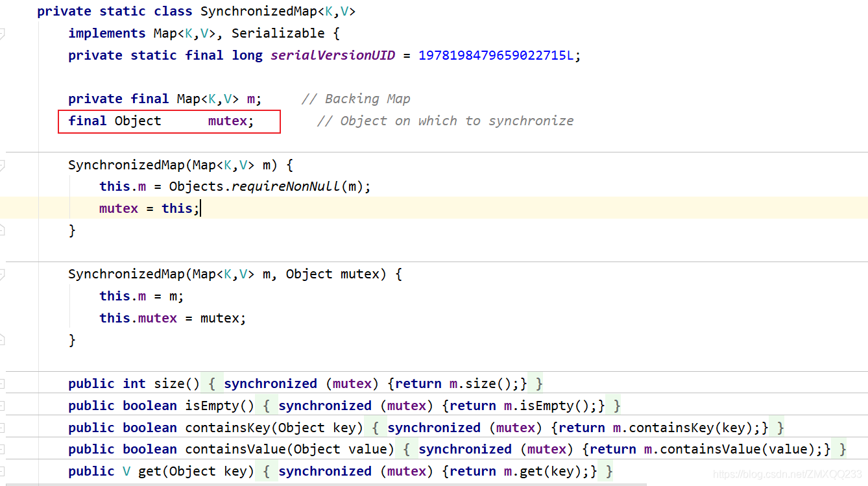
Task: Click the 1978198479659022715L literal
Action: coord(496,55)
